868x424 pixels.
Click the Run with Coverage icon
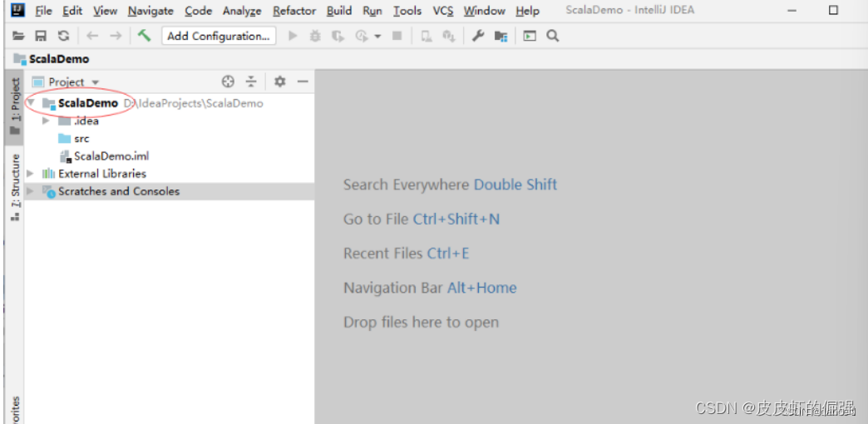click(337, 37)
